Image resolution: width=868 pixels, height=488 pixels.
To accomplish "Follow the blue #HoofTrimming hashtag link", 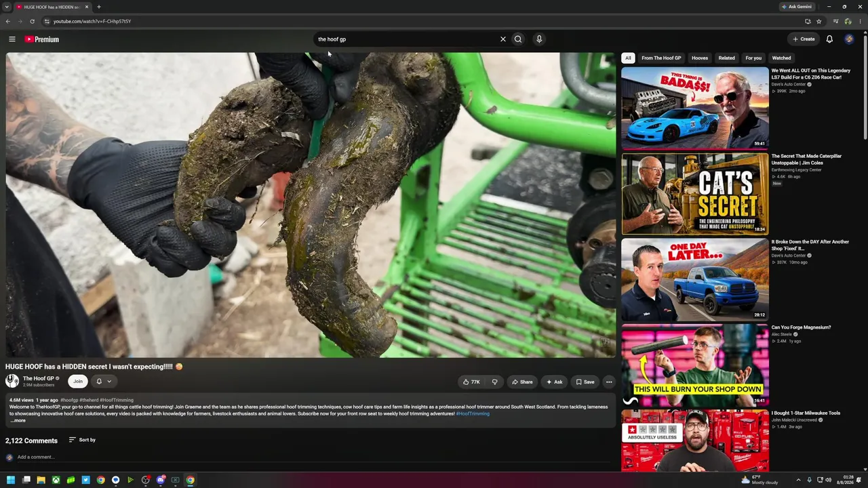I will click(x=473, y=413).
